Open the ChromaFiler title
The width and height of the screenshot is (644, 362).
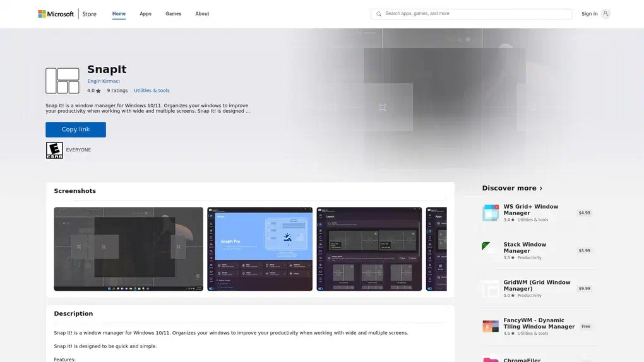pos(522,360)
